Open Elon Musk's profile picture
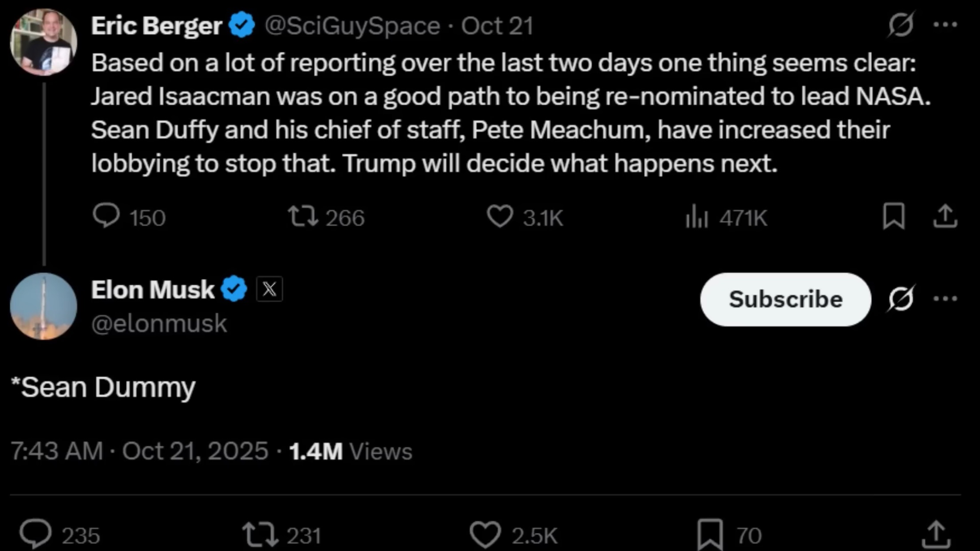Viewport: 980px width, 551px height. 43,306
